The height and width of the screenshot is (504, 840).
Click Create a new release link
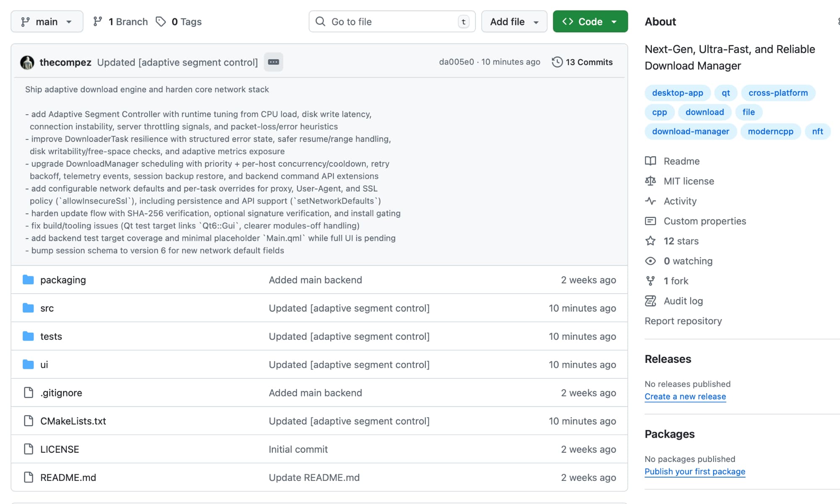[685, 396]
